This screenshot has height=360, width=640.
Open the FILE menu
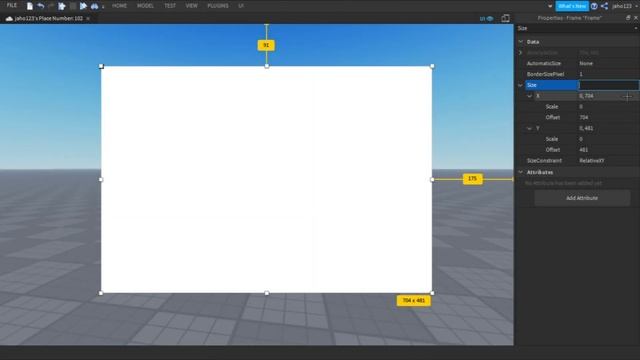tap(12, 6)
